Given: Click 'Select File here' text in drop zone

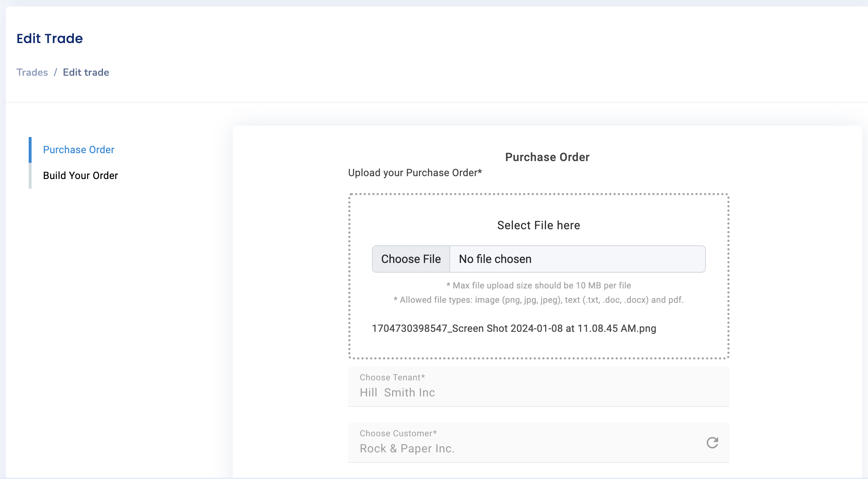Looking at the screenshot, I should tap(538, 225).
